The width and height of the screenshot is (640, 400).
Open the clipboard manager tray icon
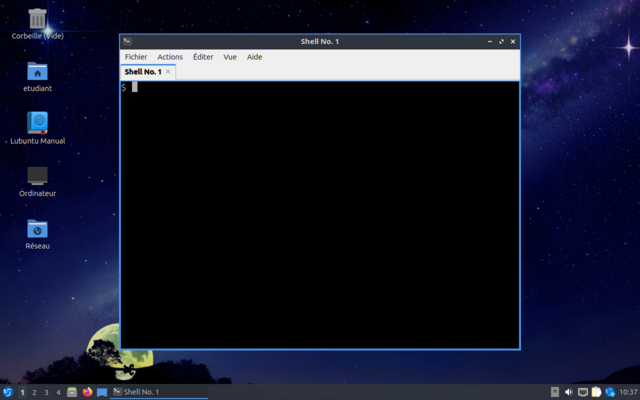click(x=596, y=392)
